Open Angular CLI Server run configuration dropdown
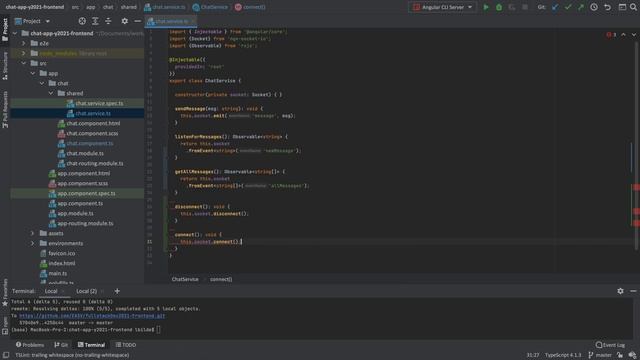This screenshot has height=360, width=640. click(442, 7)
